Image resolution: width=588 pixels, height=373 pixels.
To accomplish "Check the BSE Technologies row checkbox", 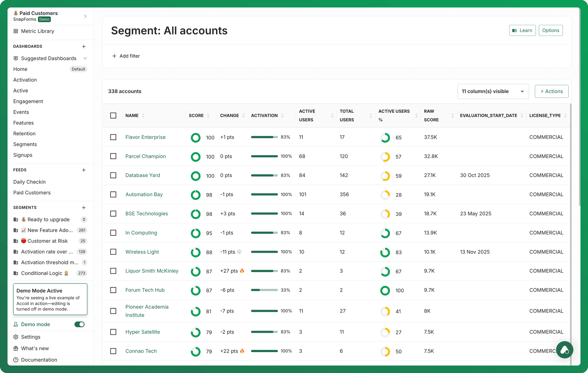I will (113, 214).
